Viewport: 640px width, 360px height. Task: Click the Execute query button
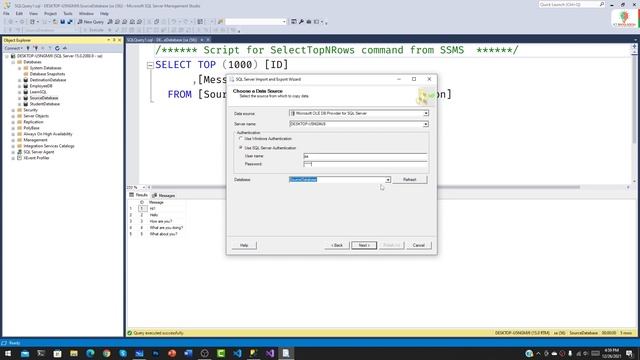tap(93, 30)
